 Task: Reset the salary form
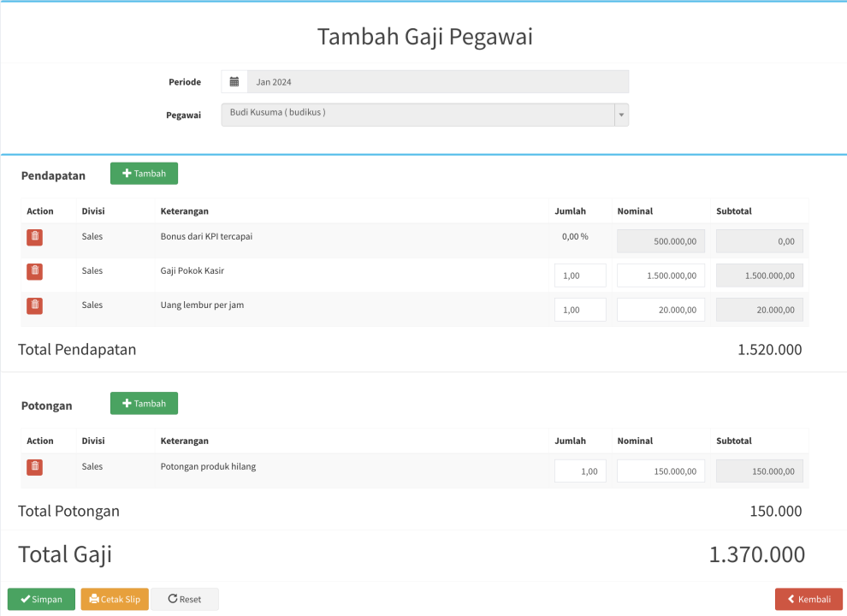[185, 599]
